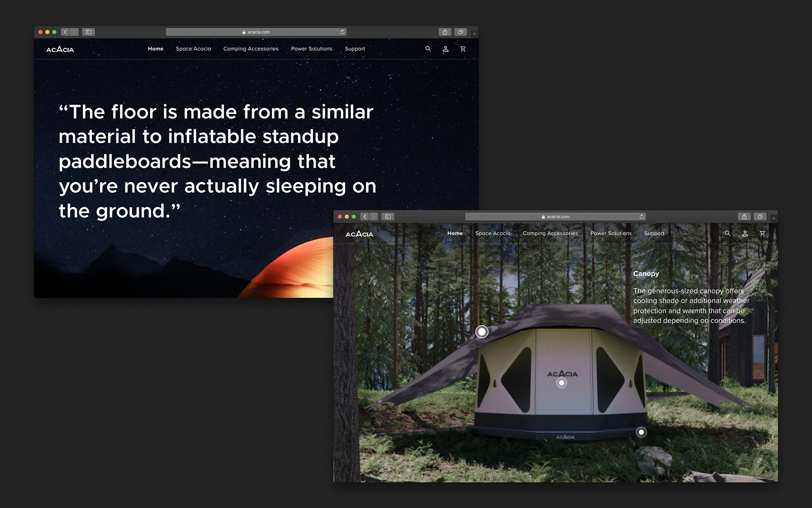Screen dimensions: 812x508
Task: Open shopping cart in the front forest window
Action: click(x=763, y=234)
